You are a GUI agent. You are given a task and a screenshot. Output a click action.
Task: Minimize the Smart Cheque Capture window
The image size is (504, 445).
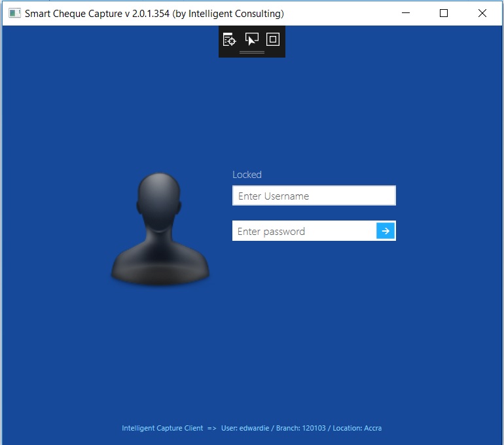pos(406,13)
